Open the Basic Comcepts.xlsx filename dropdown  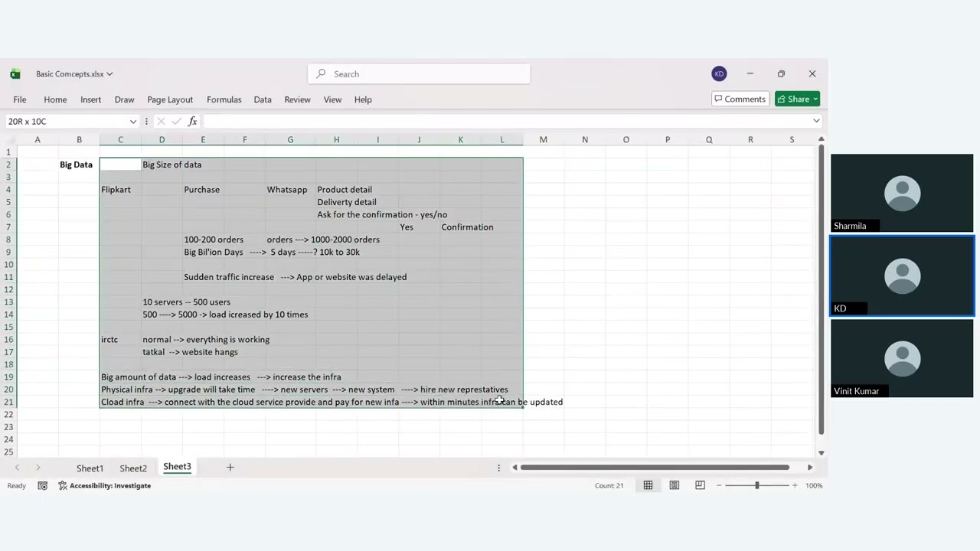[74, 74]
